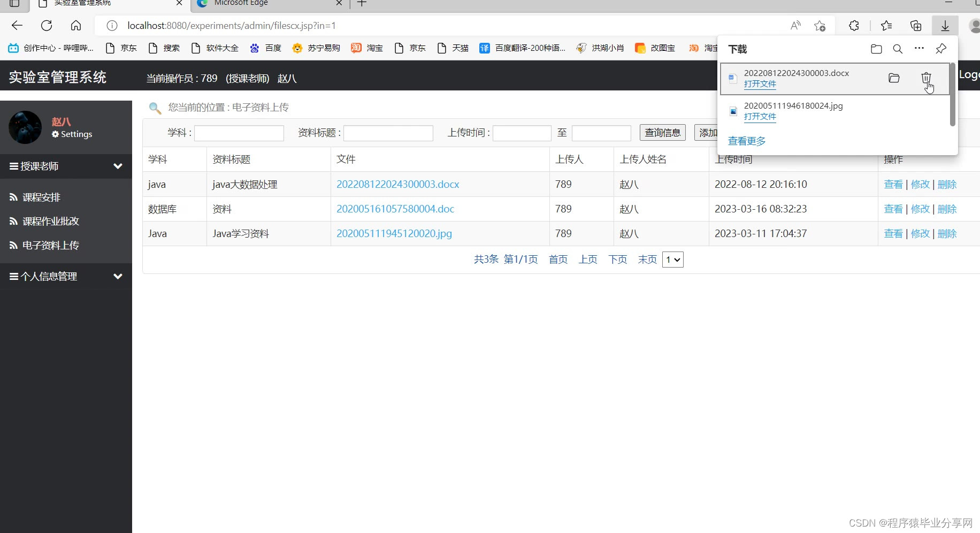Toggle the Downloads toolbar button
980x533 pixels.
(x=945, y=25)
